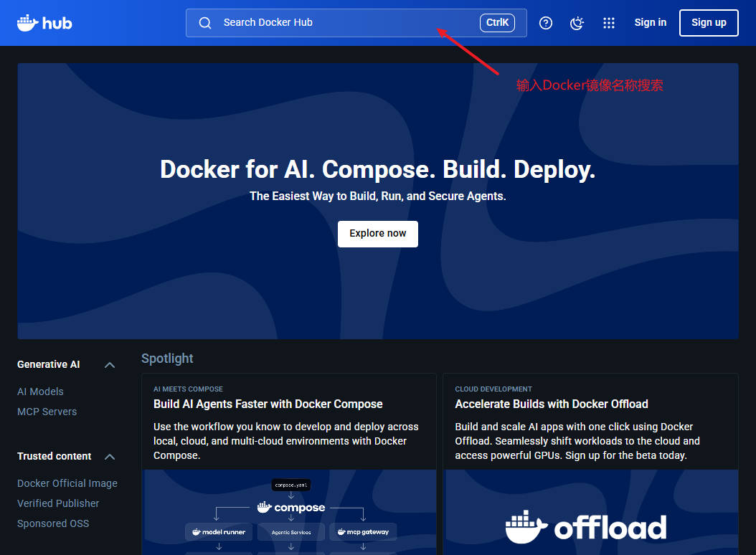Viewport: 756px width, 555px height.
Task: Click inside the Search Docker Hub field
Action: coord(323,22)
